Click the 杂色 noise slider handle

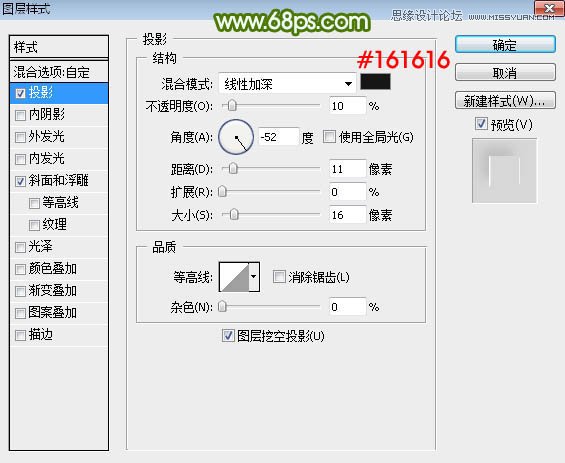point(223,306)
